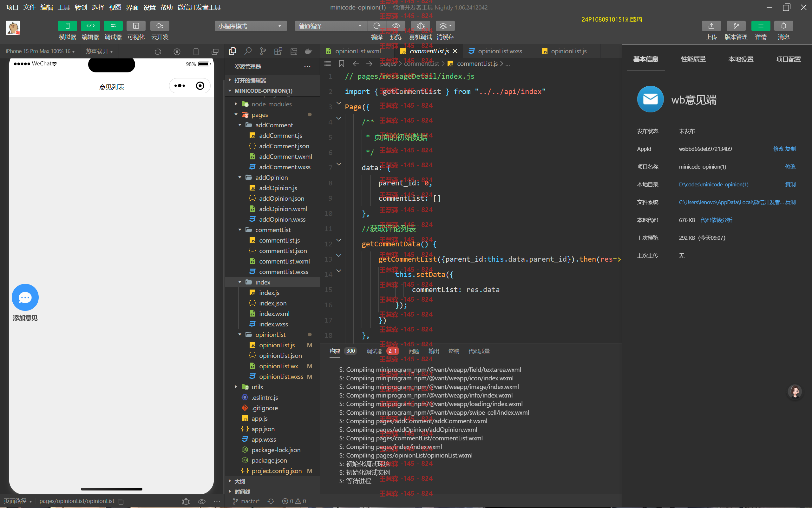The height and width of the screenshot is (508, 812).
Task: Open the 本地设置 tab
Action: coord(741,59)
